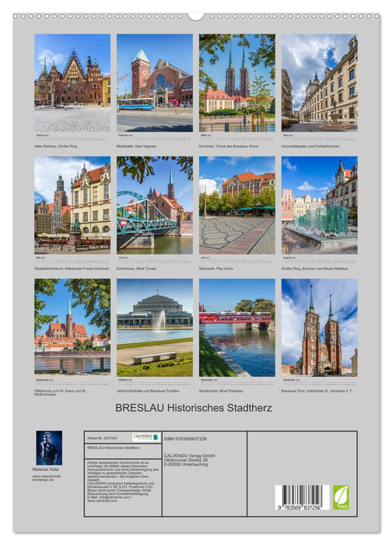
Task: Click the "Ottobrunner Straße 39" line
Action: point(186,460)
